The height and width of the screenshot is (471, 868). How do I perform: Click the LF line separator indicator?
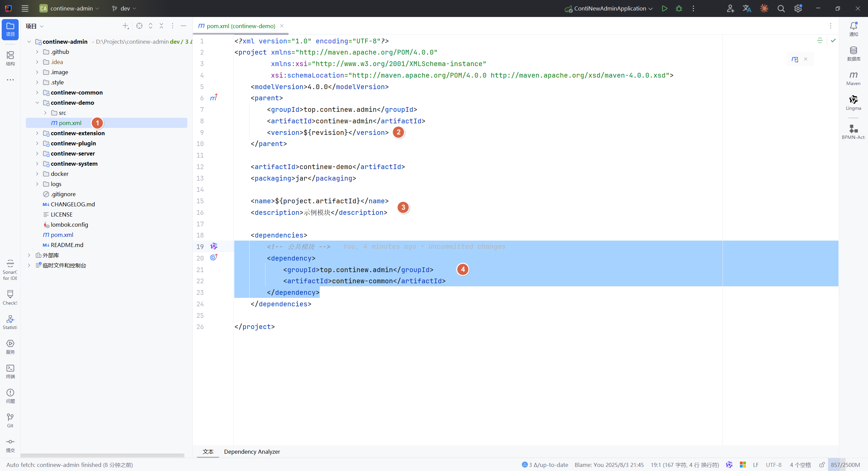tap(756, 465)
